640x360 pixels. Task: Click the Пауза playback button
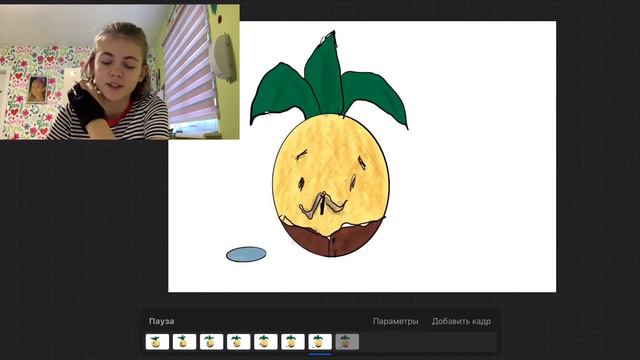[161, 321]
